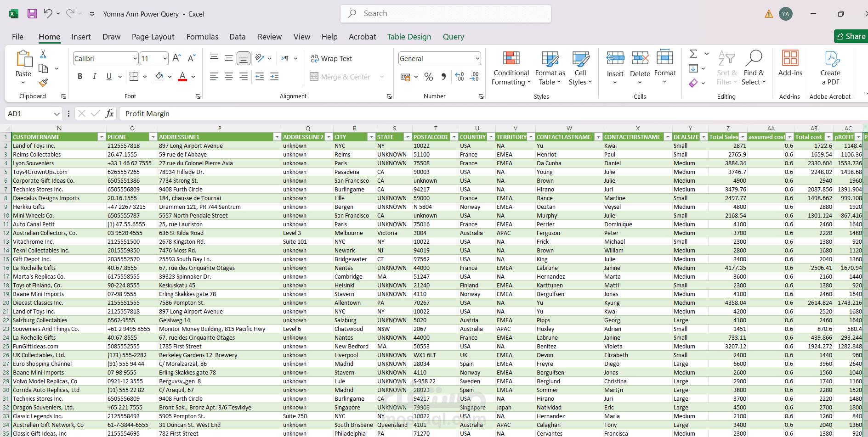
Task: Switch to the Table Design tab
Action: 409,37
